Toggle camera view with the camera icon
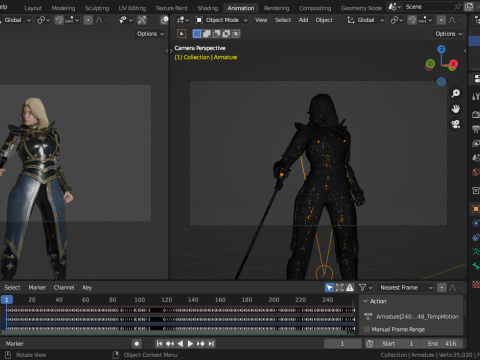The width and height of the screenshot is (480, 360). coord(456,124)
